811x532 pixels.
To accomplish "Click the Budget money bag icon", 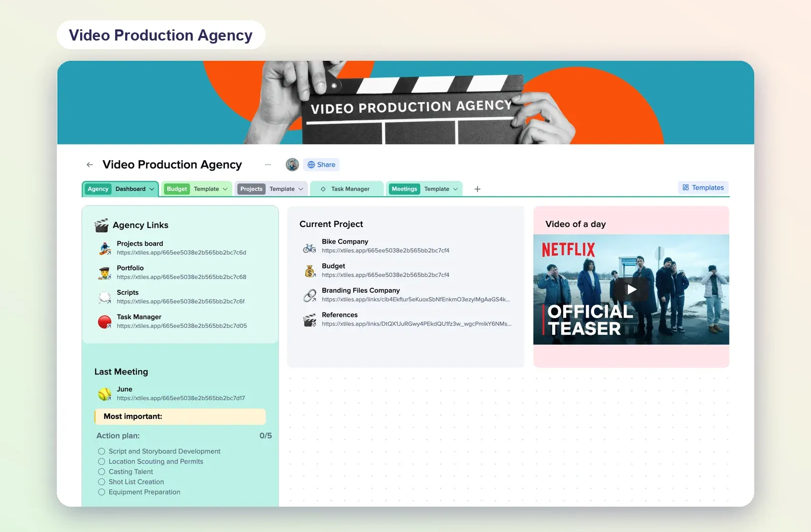I will (x=310, y=271).
